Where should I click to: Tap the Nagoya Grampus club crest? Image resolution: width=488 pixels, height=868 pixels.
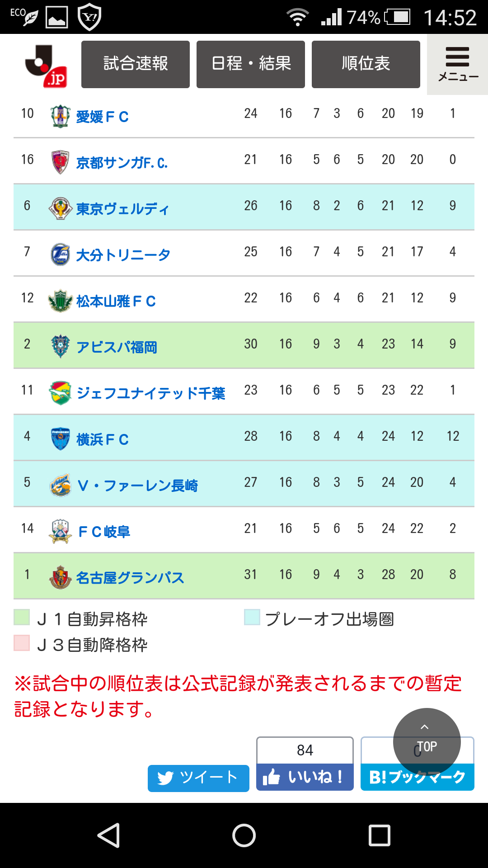pos(60,577)
